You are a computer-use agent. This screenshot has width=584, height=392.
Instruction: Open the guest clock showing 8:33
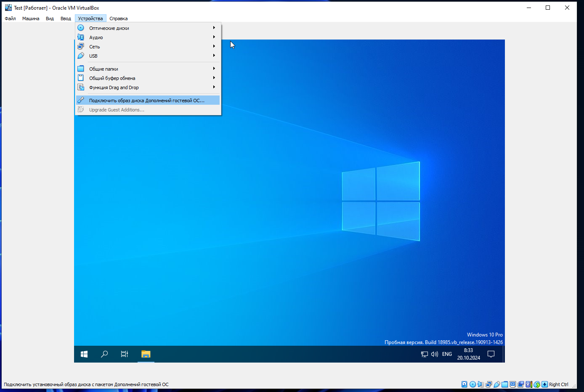pos(469,354)
